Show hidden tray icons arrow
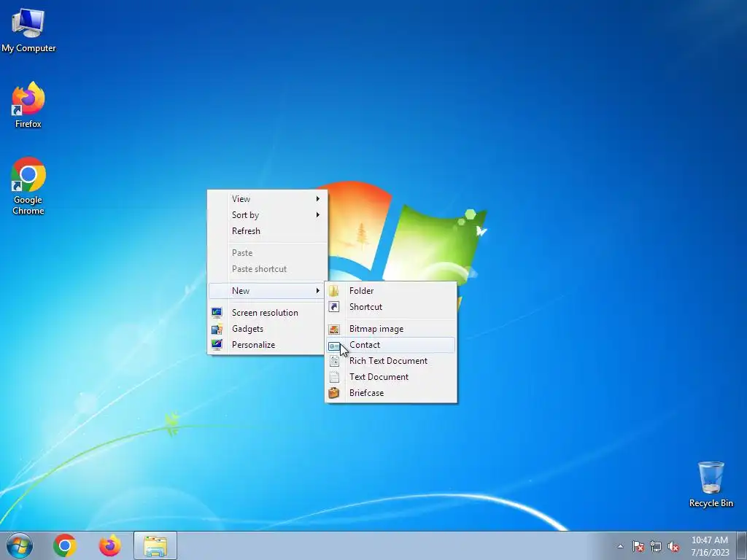 [x=620, y=546]
